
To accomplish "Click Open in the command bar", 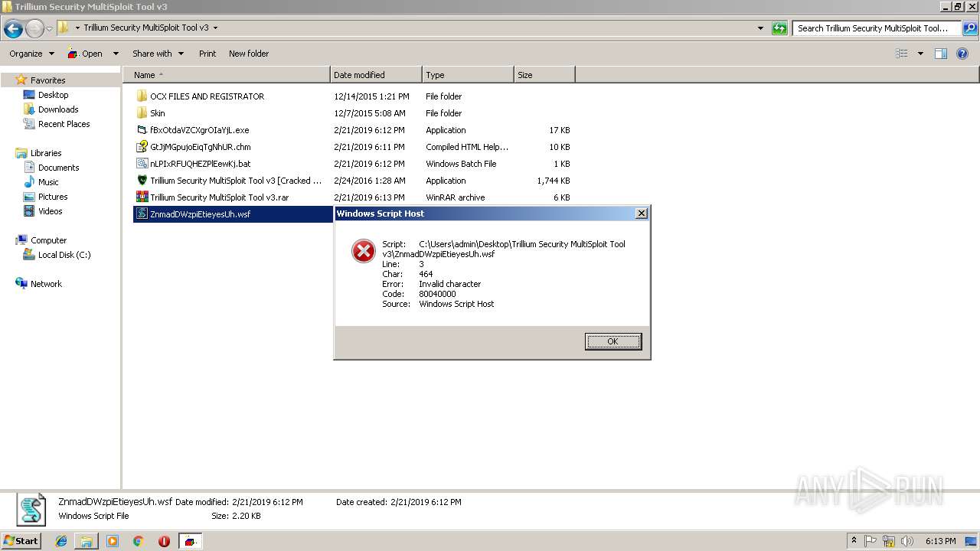I will point(85,54).
